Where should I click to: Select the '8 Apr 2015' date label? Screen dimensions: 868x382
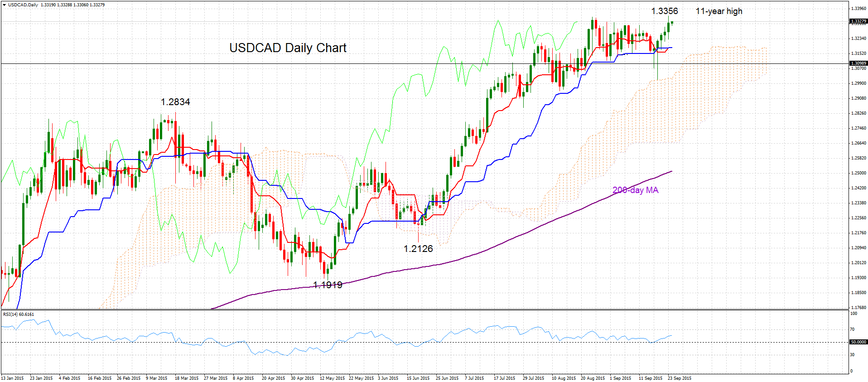point(243,378)
